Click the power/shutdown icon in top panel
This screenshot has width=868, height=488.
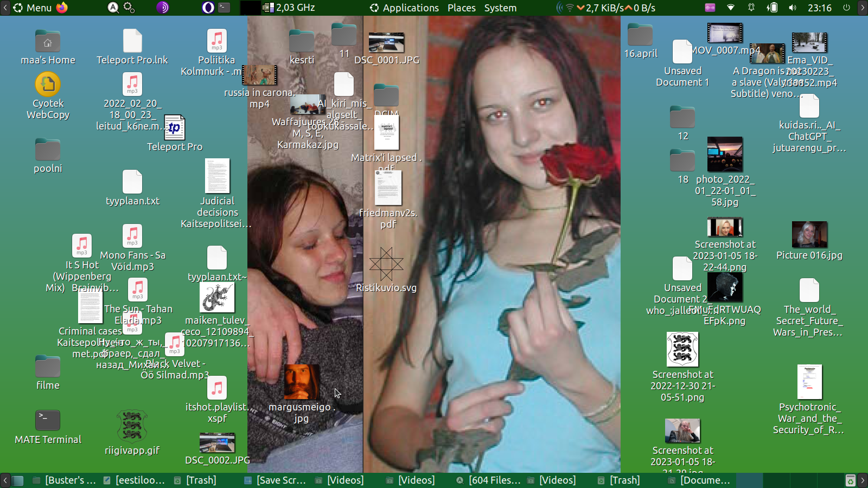tap(846, 8)
